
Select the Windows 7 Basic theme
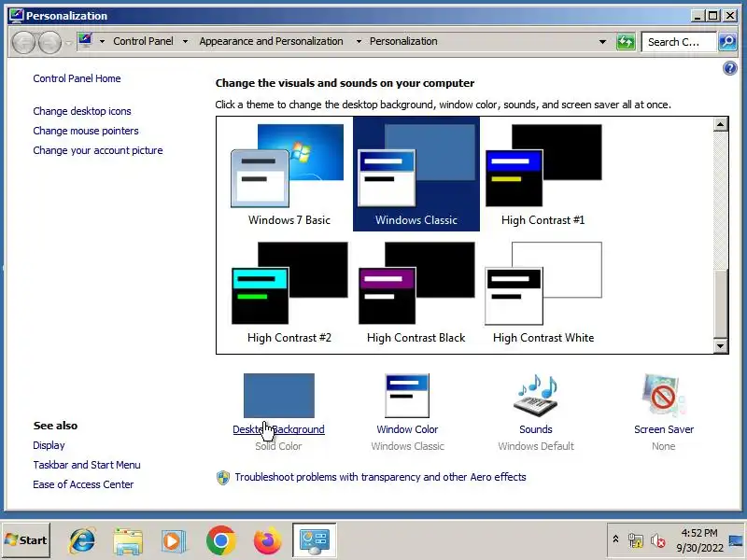point(289,174)
